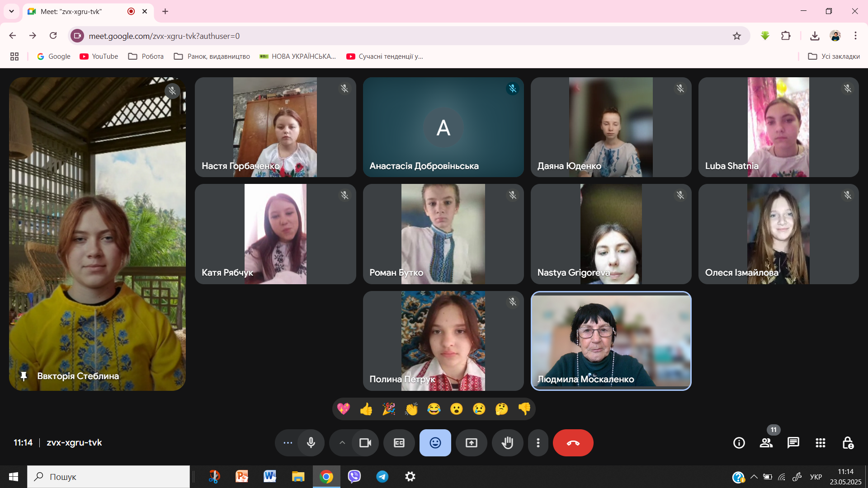Send the thumbs up reaction
Screen dimensions: 868x488
366,409
